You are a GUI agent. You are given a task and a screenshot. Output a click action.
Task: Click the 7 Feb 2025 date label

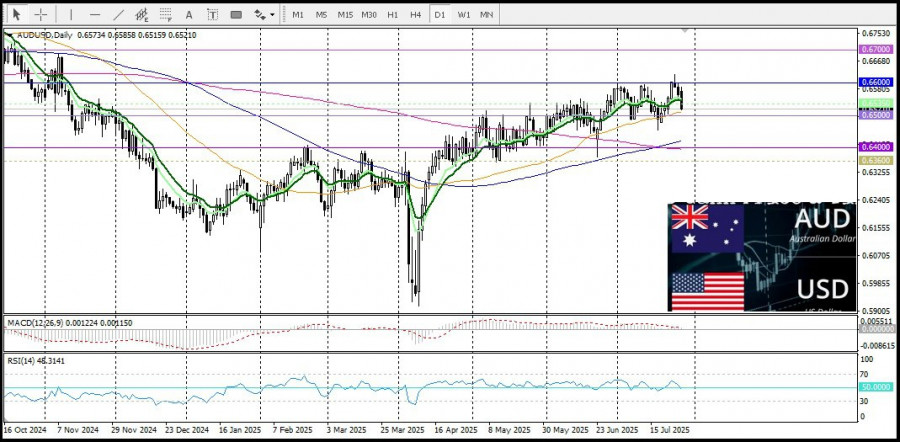295,430
